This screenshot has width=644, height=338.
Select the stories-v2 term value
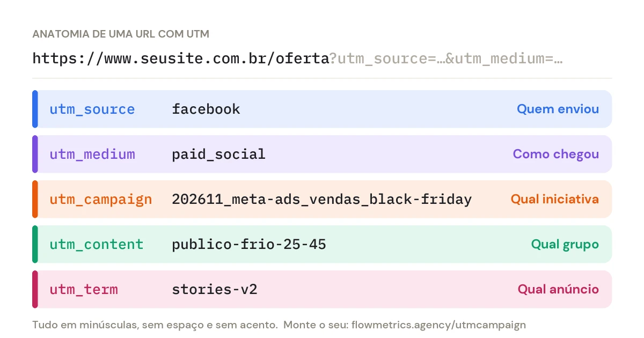tap(215, 290)
